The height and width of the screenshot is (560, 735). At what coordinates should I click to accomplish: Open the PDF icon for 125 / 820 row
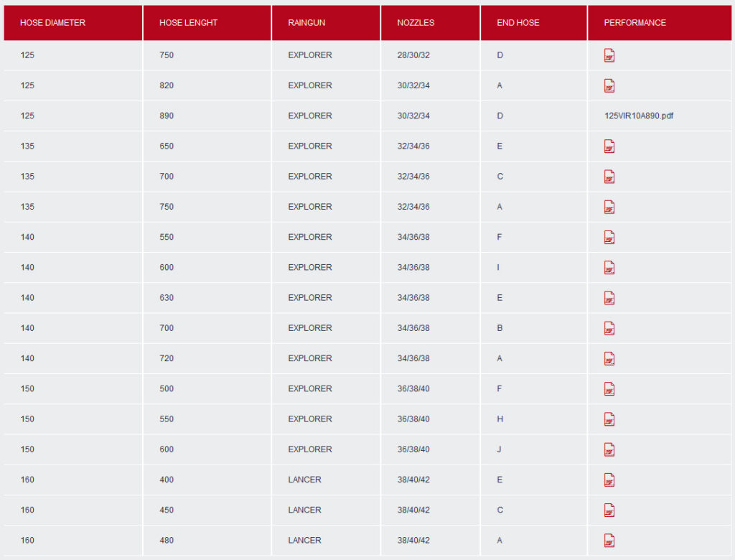(x=609, y=86)
